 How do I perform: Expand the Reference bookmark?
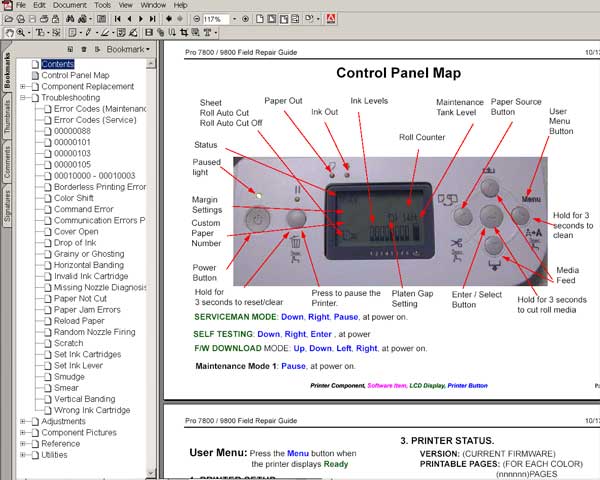click(x=23, y=444)
